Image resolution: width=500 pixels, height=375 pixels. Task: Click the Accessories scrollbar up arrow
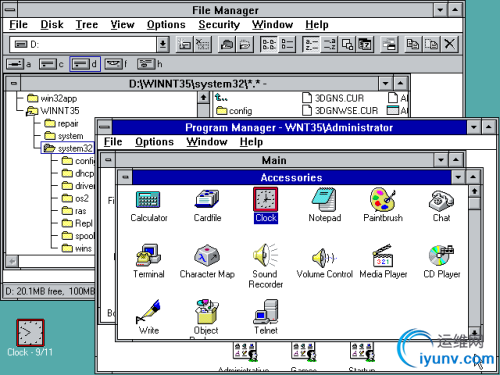(x=474, y=191)
